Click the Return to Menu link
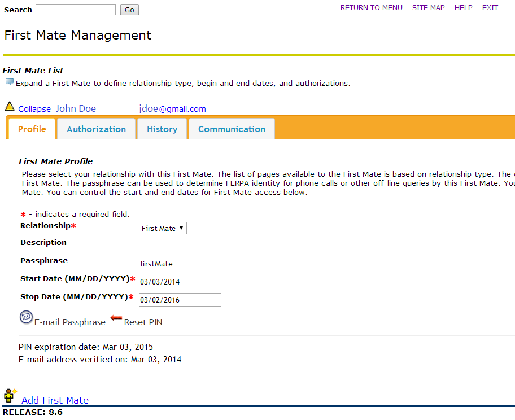Screen dimensions: 515x420 coord(371,8)
